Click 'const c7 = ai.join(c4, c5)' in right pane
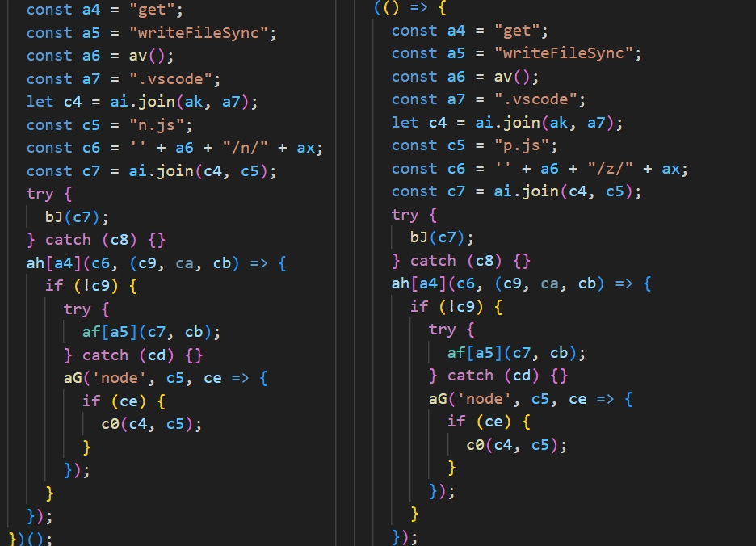 tap(516, 191)
